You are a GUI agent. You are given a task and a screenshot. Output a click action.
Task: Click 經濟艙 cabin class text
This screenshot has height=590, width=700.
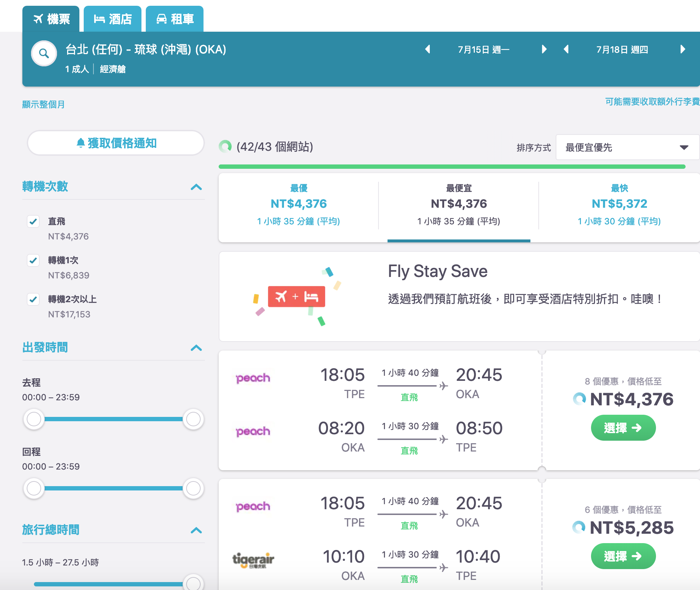click(113, 69)
